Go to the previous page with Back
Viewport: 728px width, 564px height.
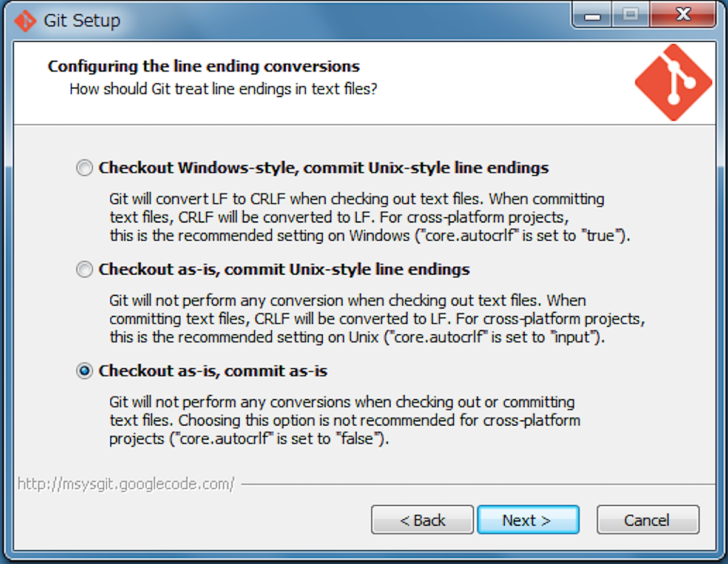[422, 520]
